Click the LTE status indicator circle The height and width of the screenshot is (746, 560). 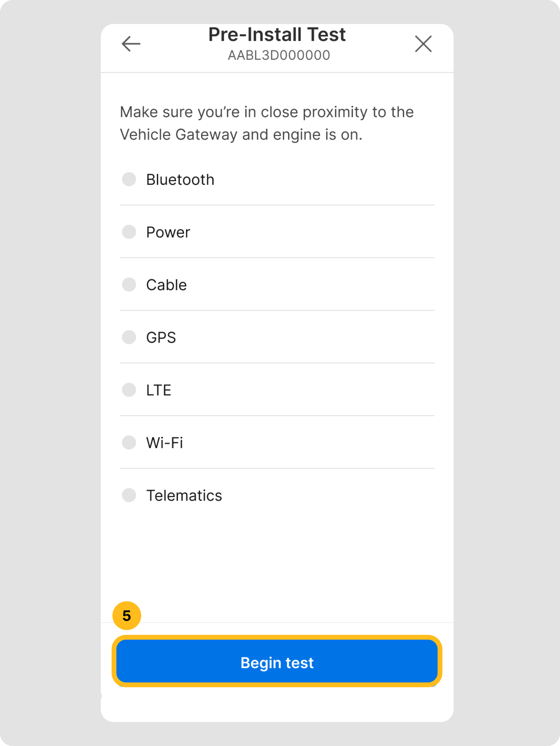click(129, 390)
